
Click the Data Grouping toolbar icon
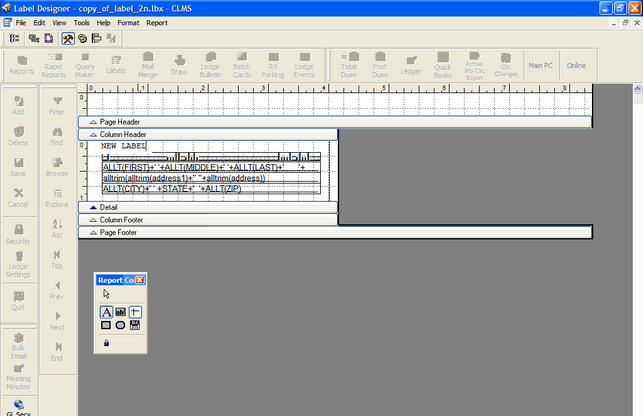(14, 38)
